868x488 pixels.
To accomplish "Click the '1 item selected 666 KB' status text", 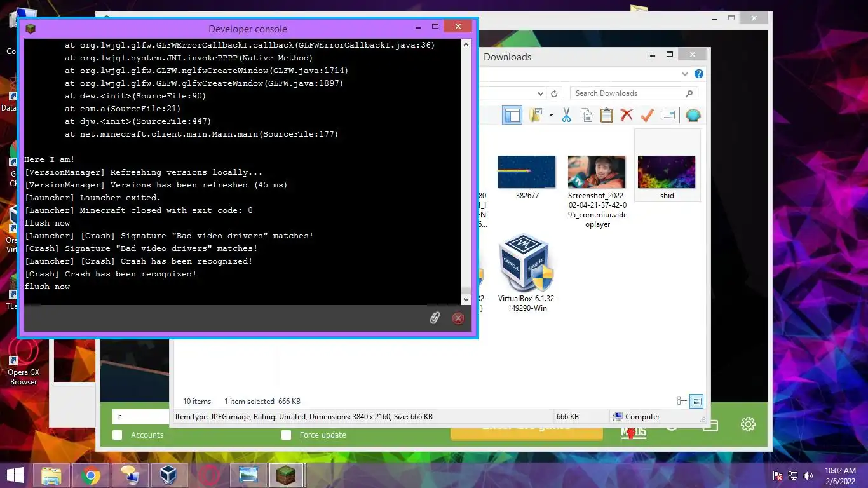I will (262, 402).
